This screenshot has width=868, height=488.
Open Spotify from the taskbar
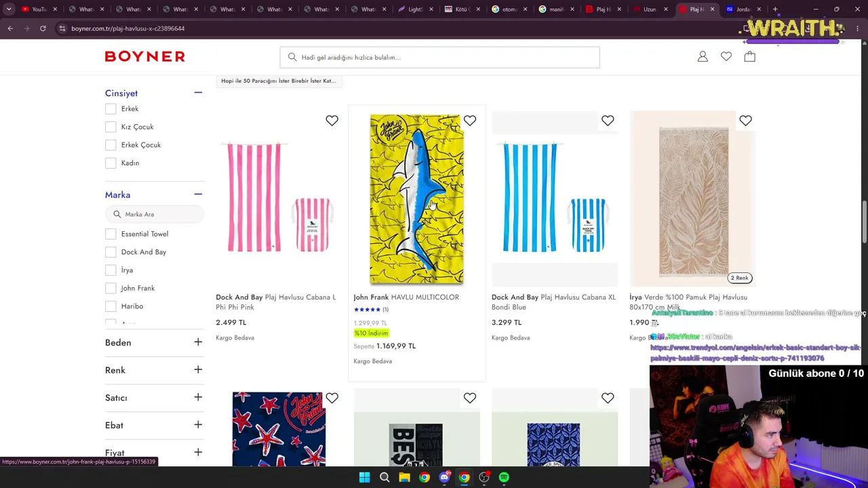pyautogui.click(x=504, y=477)
